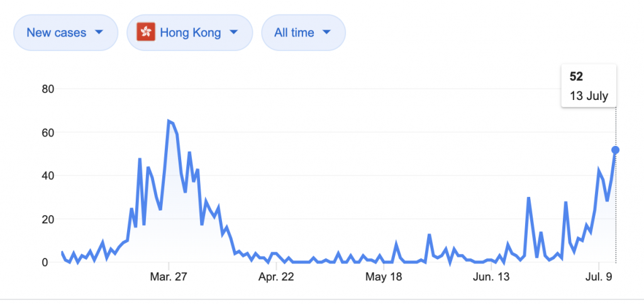
Task: Click the Mar. 27 axis label
Action: pyautogui.click(x=169, y=277)
